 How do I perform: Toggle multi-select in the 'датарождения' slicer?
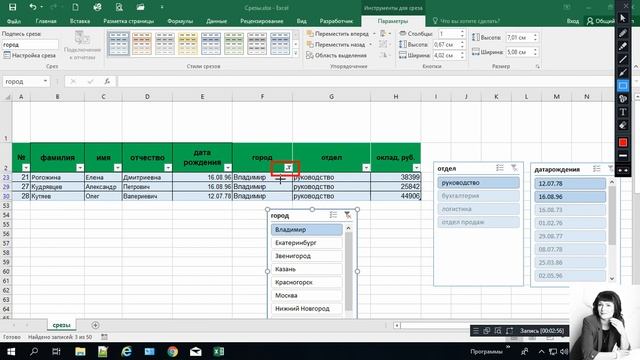click(597, 169)
